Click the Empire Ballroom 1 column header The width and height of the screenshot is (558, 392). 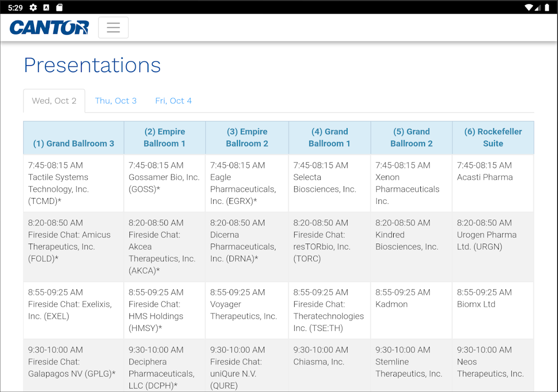point(165,138)
